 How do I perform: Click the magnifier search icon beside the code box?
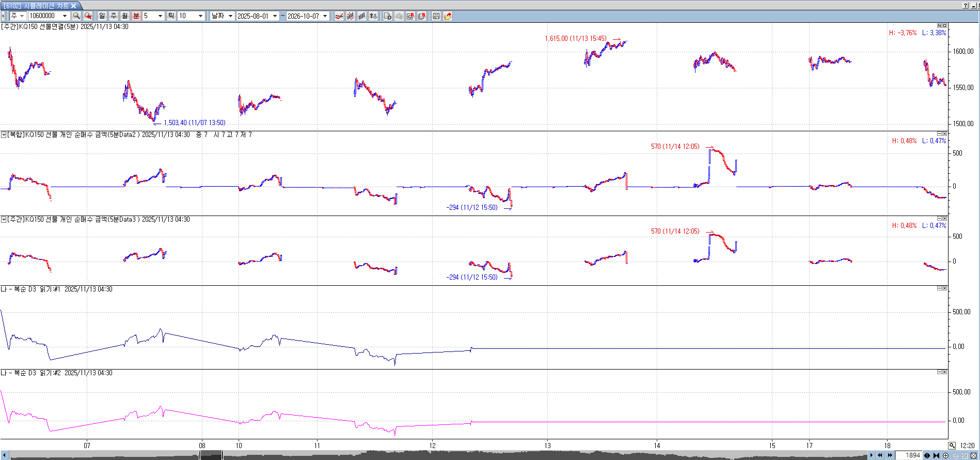[76, 16]
